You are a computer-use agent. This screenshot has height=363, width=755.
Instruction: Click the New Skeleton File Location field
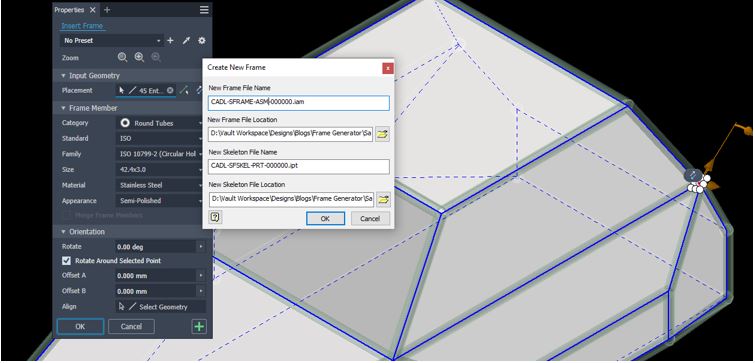tap(291, 199)
